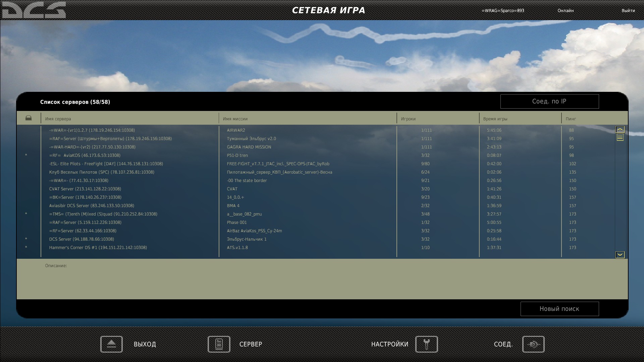
Task: Click the server list scrollbar thumb
Action: coord(620,137)
